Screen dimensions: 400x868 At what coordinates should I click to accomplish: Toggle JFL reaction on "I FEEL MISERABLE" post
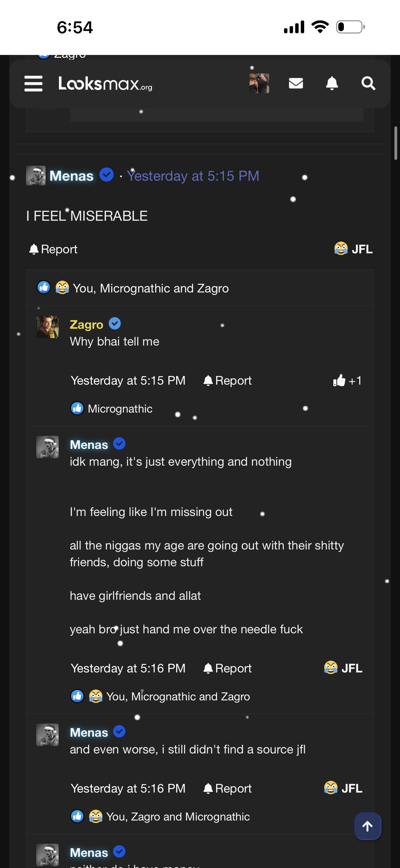coord(353,249)
